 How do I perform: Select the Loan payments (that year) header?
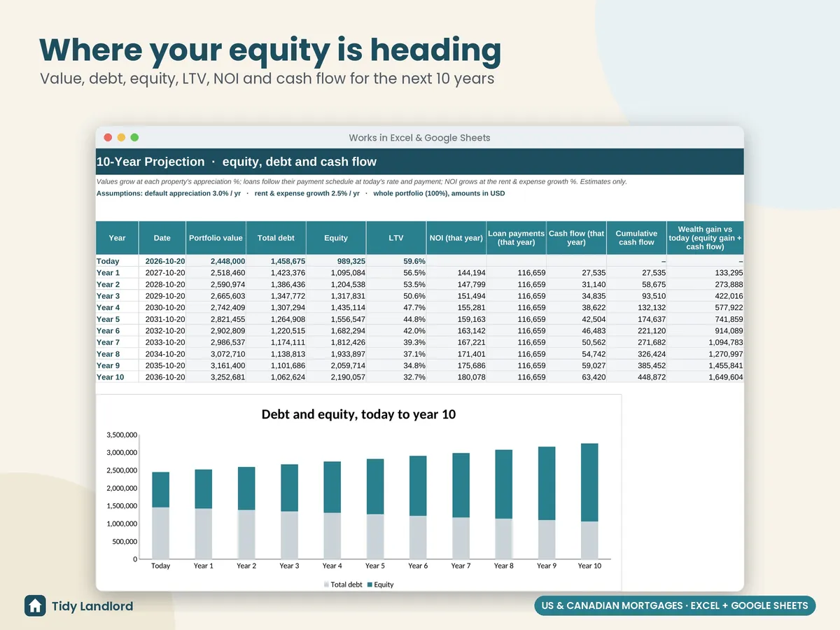(516, 238)
